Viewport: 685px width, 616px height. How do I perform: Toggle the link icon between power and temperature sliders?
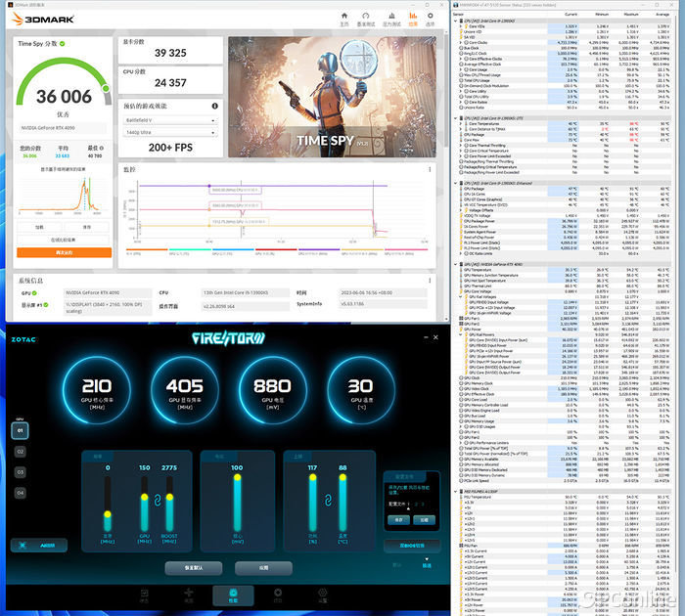click(x=328, y=500)
